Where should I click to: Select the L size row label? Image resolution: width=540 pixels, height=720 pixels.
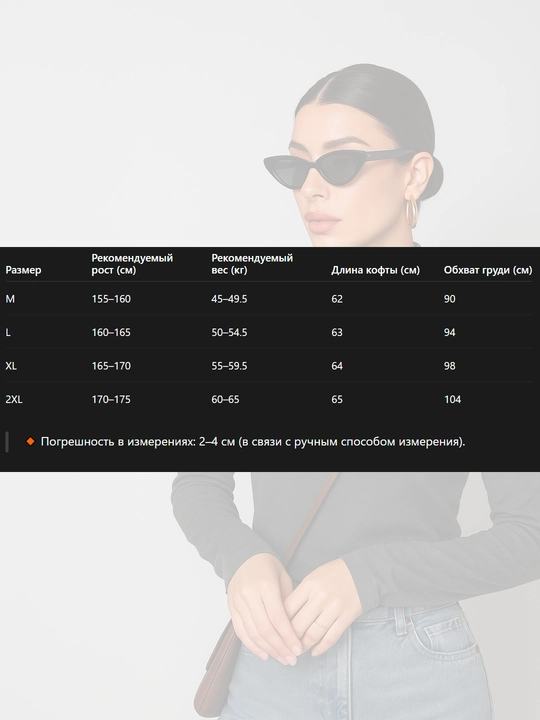click(x=8, y=332)
